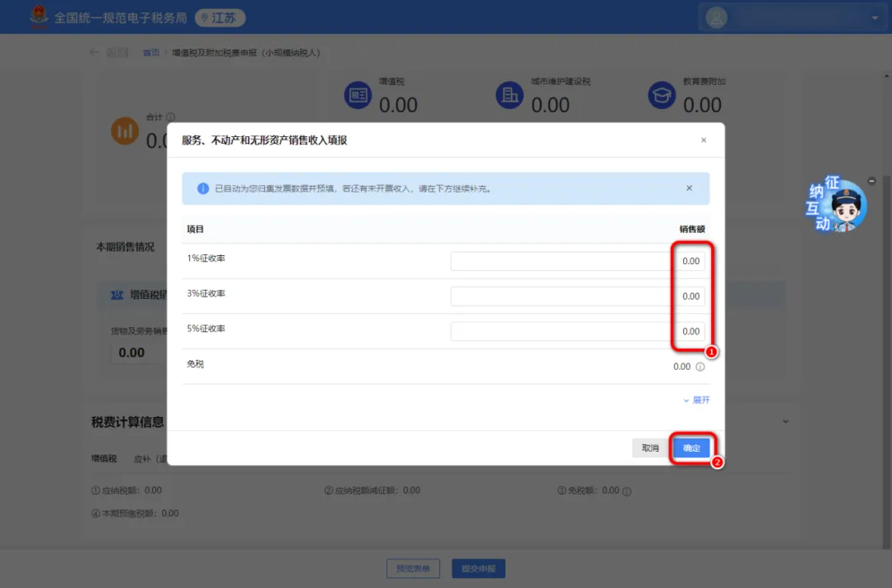
Task: Click the 城市维护建设税 building icon
Action: (x=510, y=95)
